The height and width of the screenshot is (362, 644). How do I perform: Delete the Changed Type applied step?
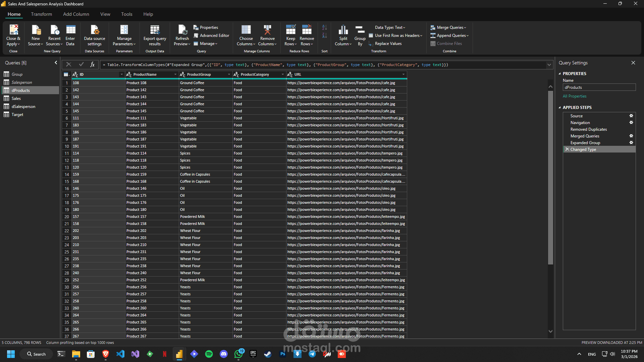coord(567,149)
